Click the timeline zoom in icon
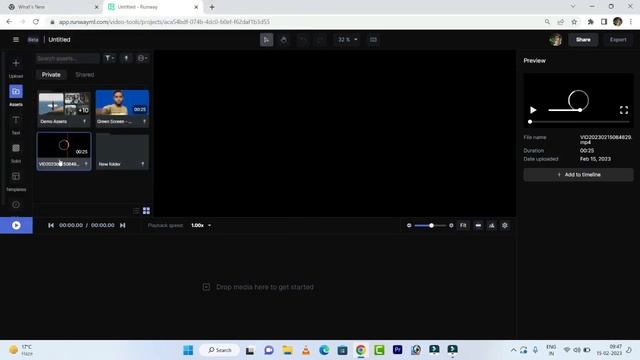The width and height of the screenshot is (640, 360). (451, 225)
